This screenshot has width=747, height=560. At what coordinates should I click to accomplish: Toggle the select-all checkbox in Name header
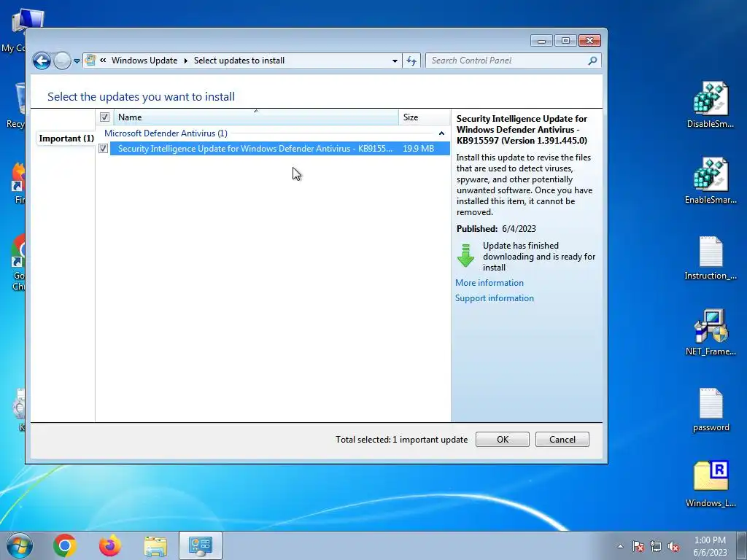tap(104, 117)
